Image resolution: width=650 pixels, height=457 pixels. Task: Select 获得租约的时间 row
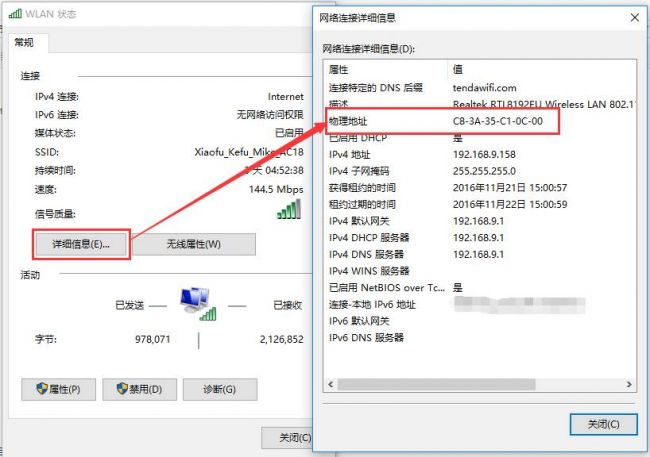(x=480, y=188)
